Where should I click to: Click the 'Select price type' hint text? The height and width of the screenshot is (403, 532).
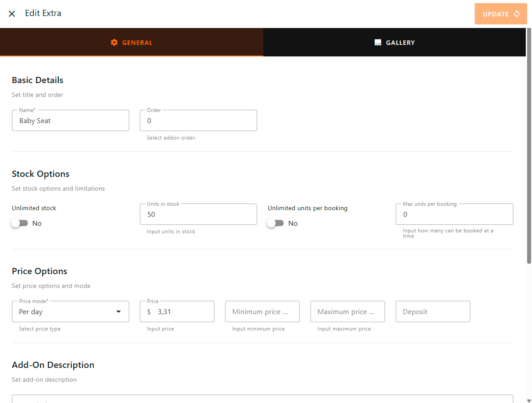click(40, 329)
